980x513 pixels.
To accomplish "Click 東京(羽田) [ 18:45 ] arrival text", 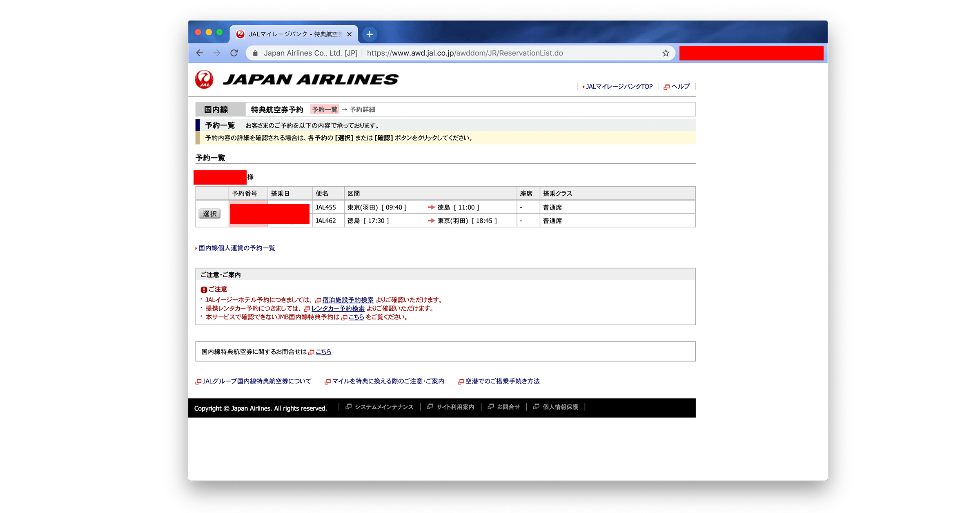I will [x=467, y=221].
